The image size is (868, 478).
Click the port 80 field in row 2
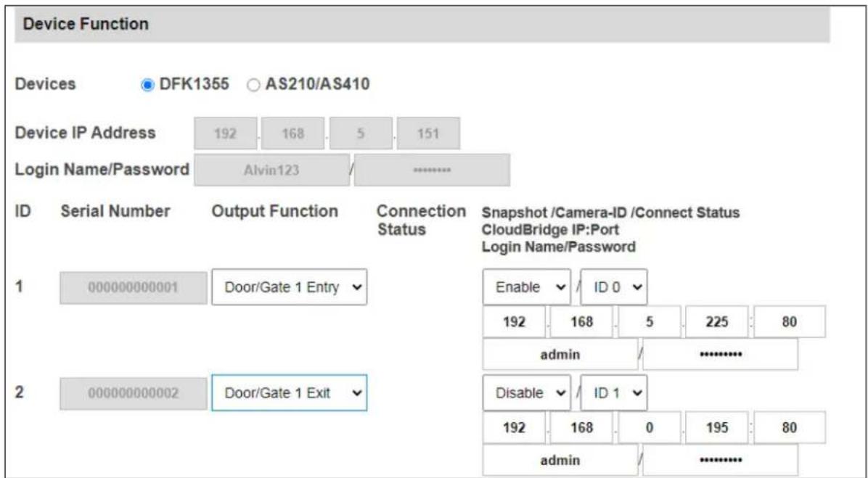coord(790,427)
